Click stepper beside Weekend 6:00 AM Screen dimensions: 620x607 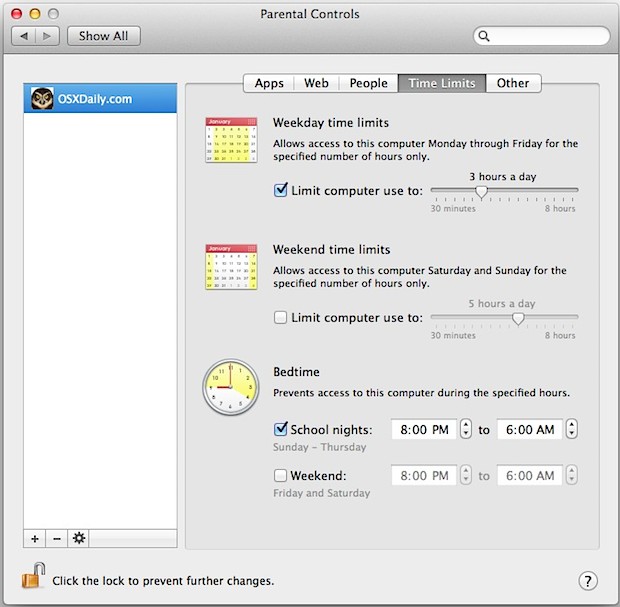[x=571, y=475]
